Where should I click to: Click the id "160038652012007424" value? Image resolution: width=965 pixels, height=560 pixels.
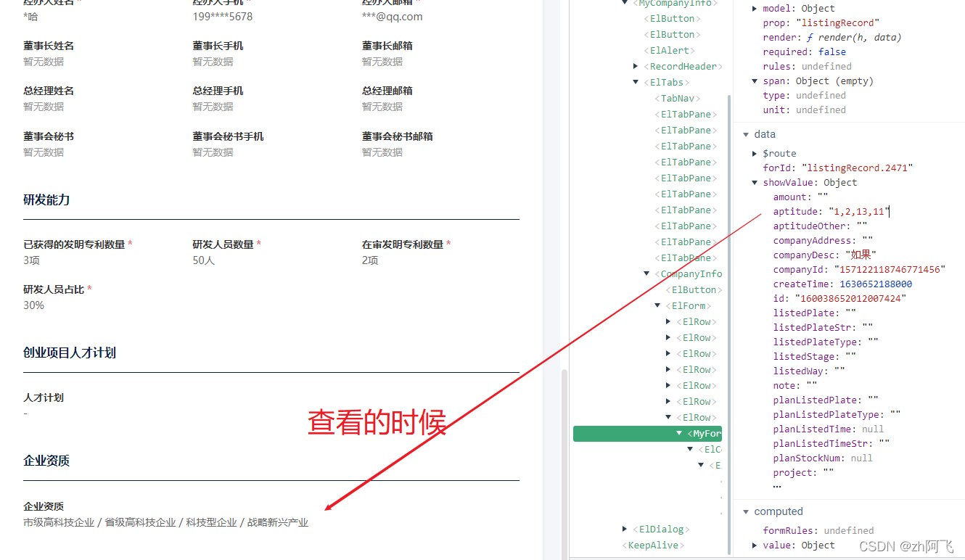tap(850, 298)
